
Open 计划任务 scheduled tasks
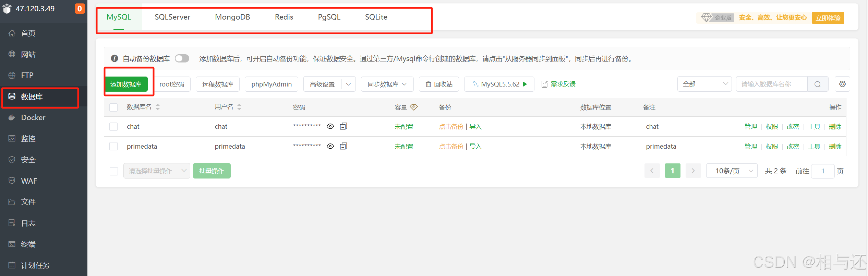[35, 265]
